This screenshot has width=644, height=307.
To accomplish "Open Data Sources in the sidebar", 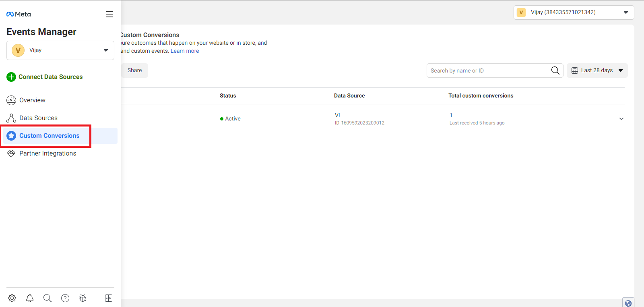I will (x=38, y=118).
